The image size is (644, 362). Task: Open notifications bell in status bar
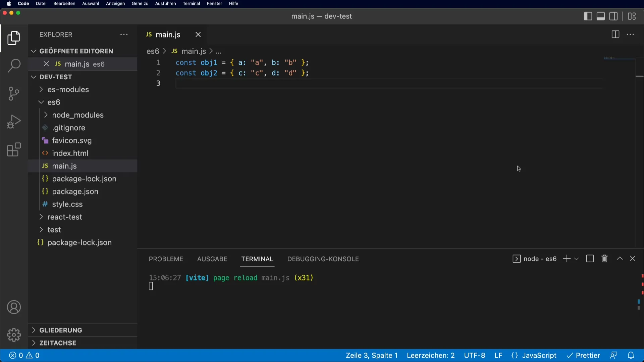tap(631, 355)
